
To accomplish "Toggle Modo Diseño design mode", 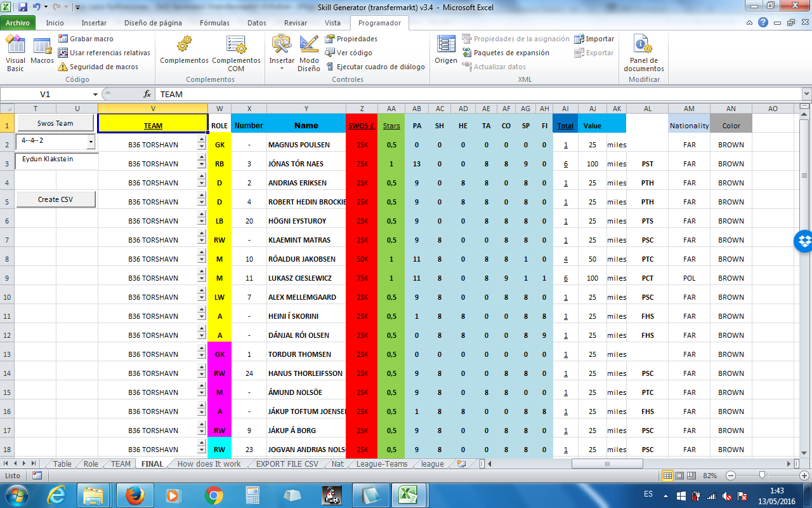I will tap(309, 53).
